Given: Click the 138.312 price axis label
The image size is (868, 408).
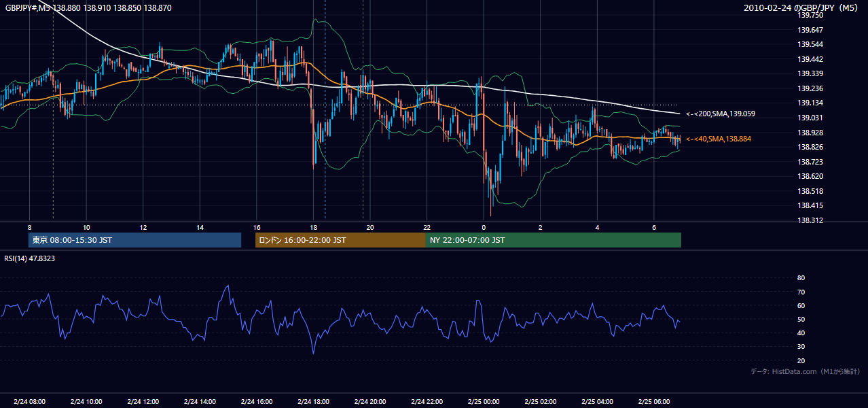Looking at the screenshot, I should [x=811, y=220].
